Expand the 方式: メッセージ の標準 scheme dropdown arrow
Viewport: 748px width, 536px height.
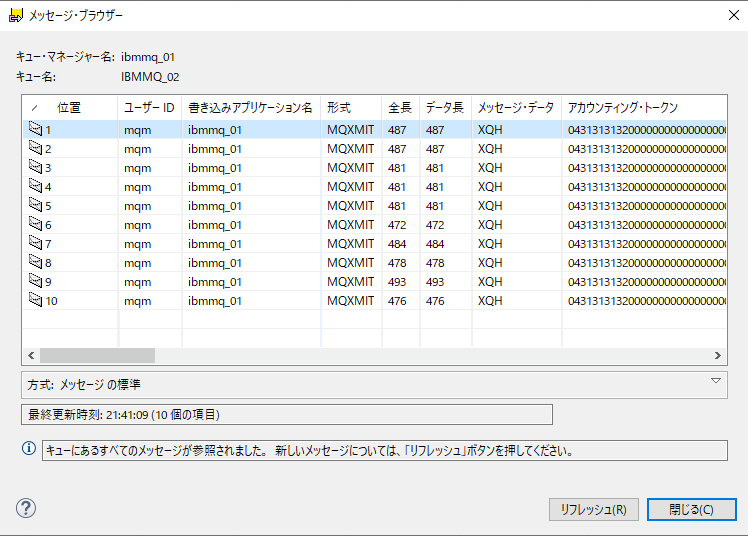tap(716, 381)
